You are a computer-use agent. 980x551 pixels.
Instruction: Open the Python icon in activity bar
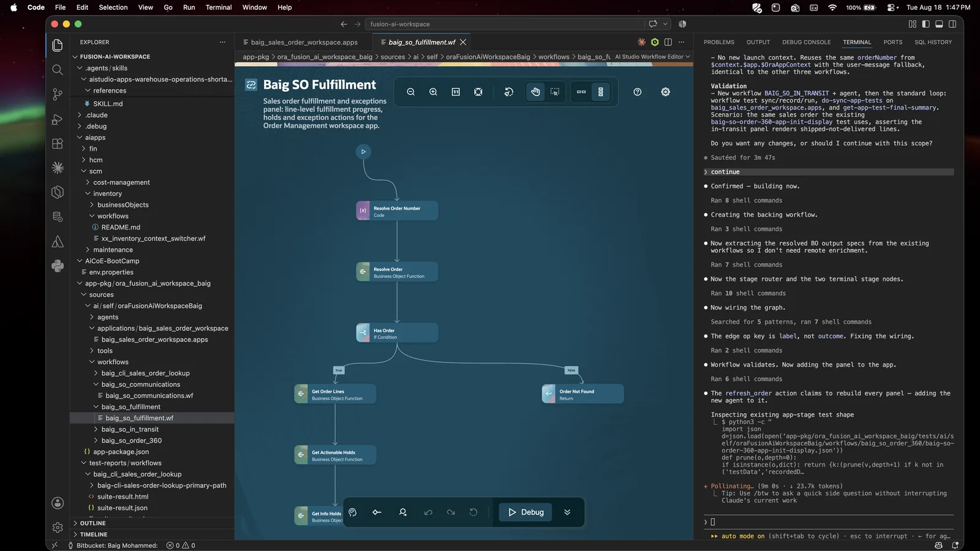(58, 266)
